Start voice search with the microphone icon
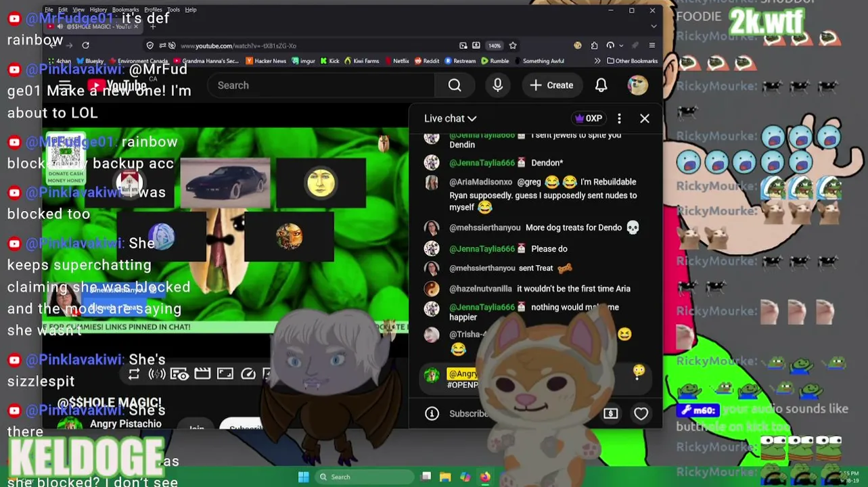 [x=498, y=85]
